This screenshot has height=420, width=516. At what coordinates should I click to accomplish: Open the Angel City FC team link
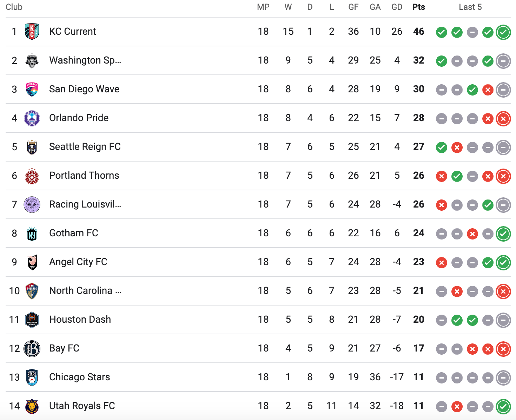[x=78, y=262]
